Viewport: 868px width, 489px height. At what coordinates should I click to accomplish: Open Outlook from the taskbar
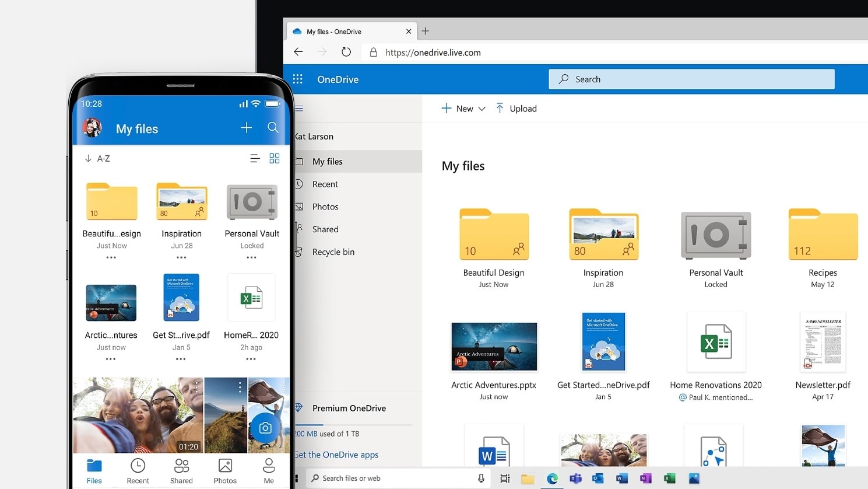(x=598, y=478)
